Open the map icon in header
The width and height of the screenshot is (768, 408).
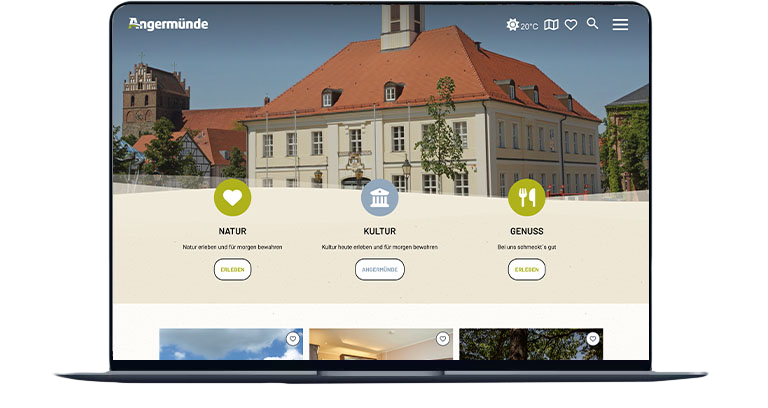pos(552,24)
